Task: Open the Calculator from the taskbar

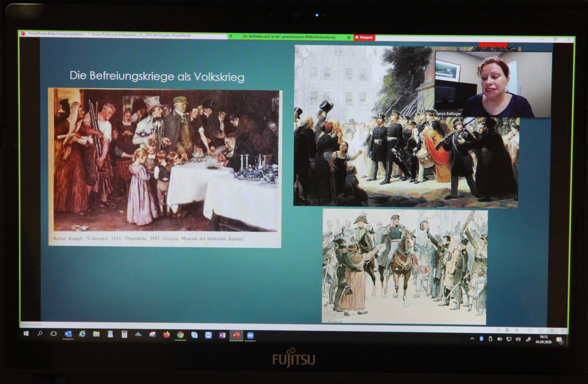Action: (124, 335)
